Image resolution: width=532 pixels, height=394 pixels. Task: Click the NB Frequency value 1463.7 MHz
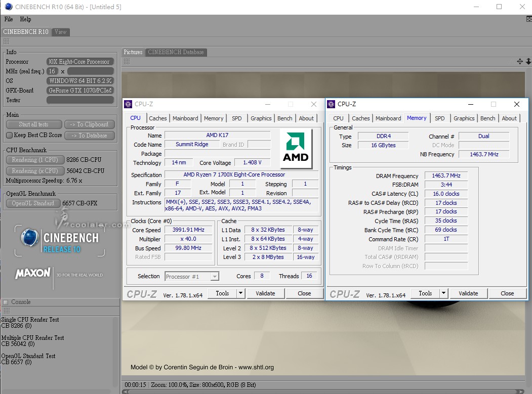click(x=484, y=154)
